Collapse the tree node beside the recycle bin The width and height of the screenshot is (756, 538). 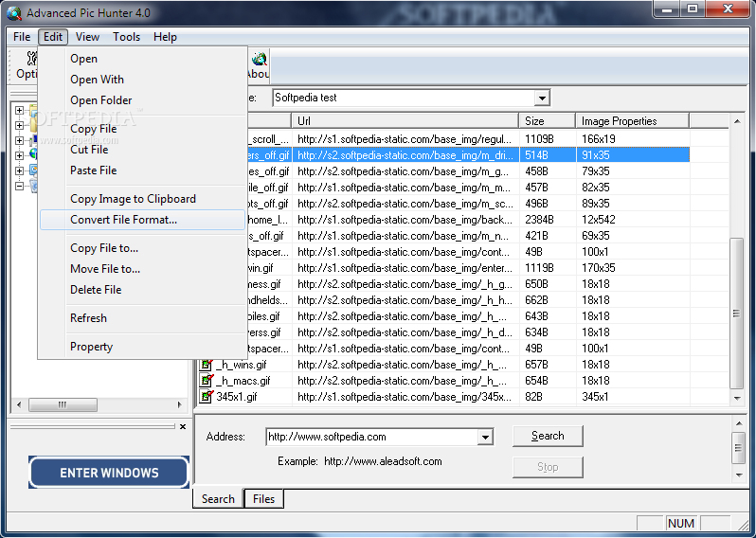[19, 186]
